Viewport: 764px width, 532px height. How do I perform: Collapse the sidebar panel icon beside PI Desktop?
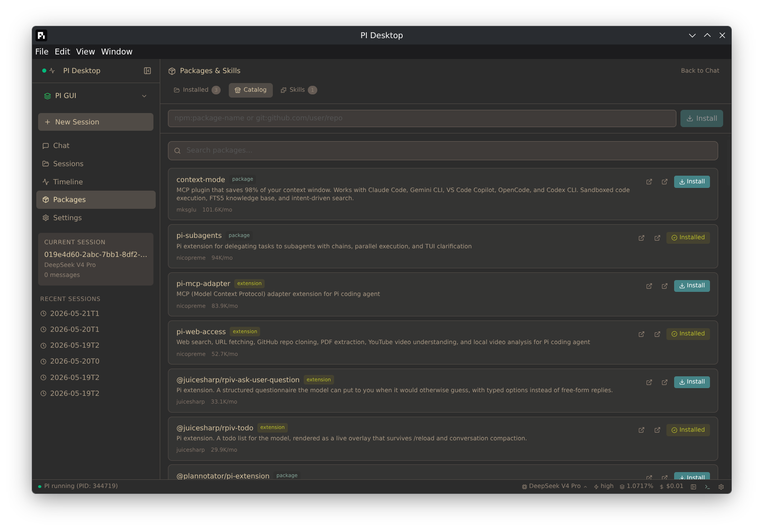(x=148, y=71)
